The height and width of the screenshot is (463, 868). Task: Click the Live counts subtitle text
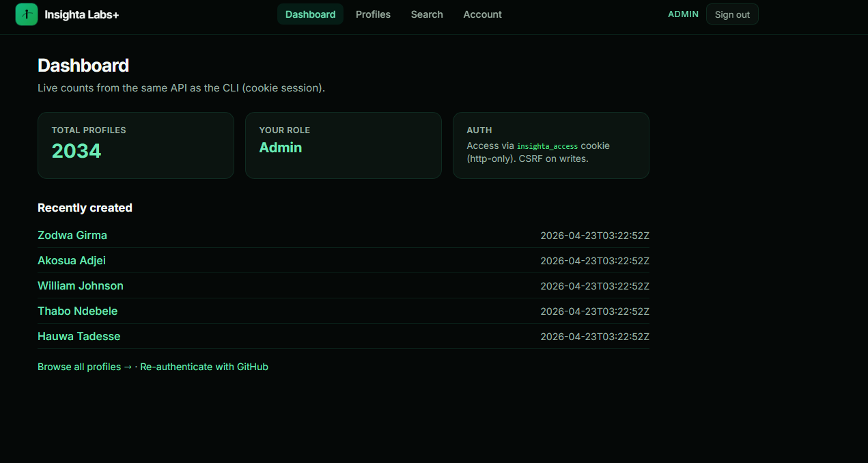point(181,88)
